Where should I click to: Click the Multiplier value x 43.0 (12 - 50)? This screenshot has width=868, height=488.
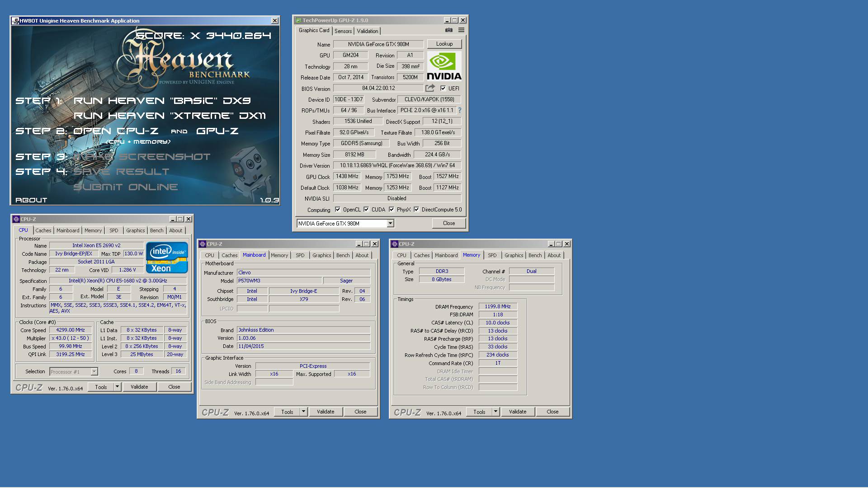(71, 338)
